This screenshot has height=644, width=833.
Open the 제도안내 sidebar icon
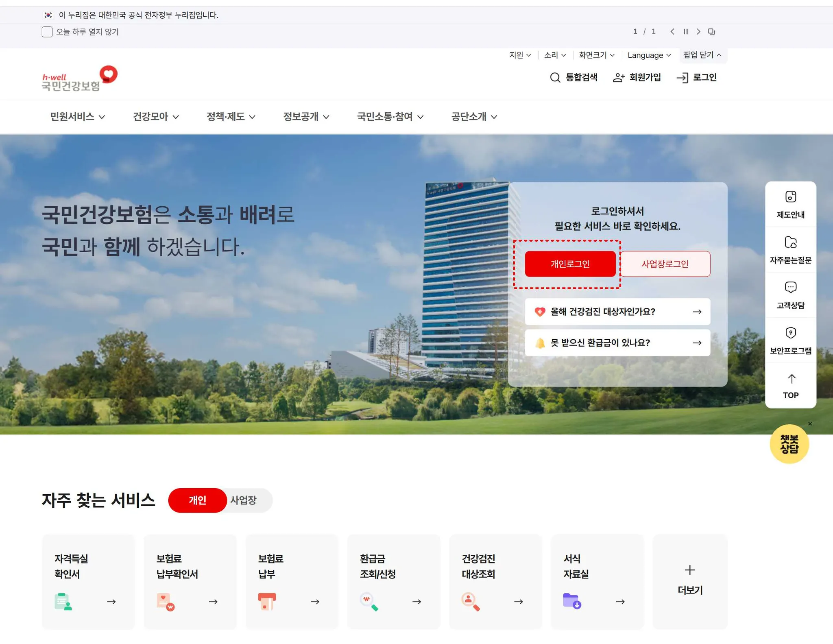click(790, 197)
